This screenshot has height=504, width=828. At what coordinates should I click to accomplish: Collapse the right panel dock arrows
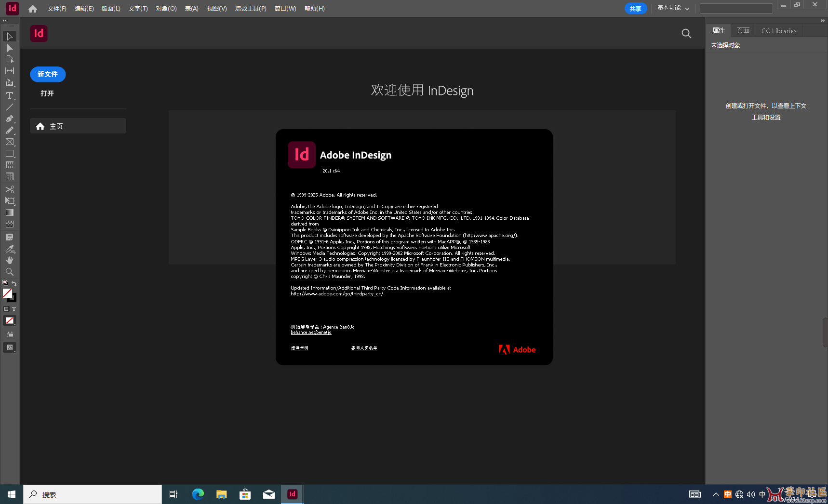tap(823, 21)
